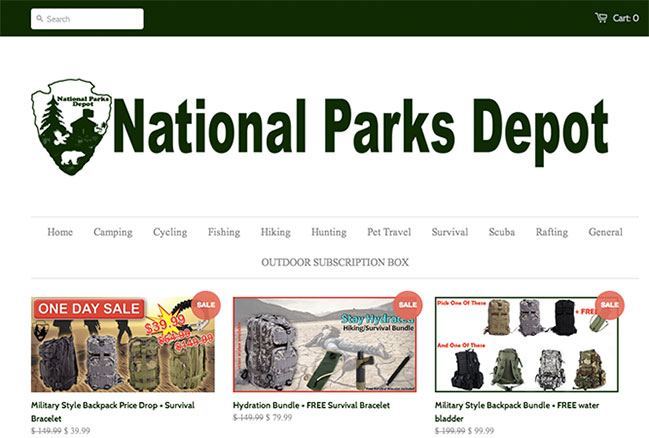Click the shopping cart icon
The height and width of the screenshot is (438, 649).
coord(601,18)
